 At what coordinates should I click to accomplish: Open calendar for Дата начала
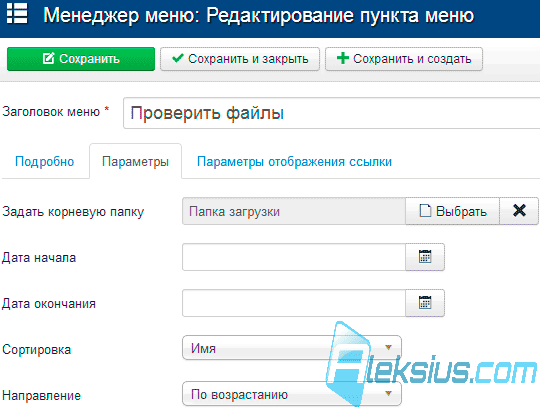coord(425,257)
